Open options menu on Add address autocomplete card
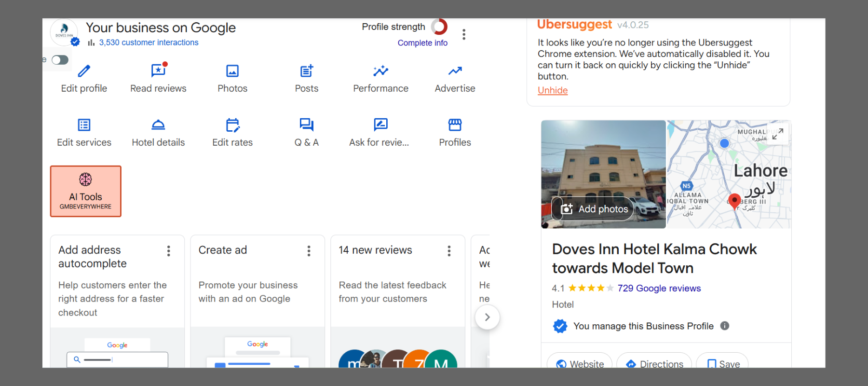Viewport: 868px width, 386px height. [168, 251]
